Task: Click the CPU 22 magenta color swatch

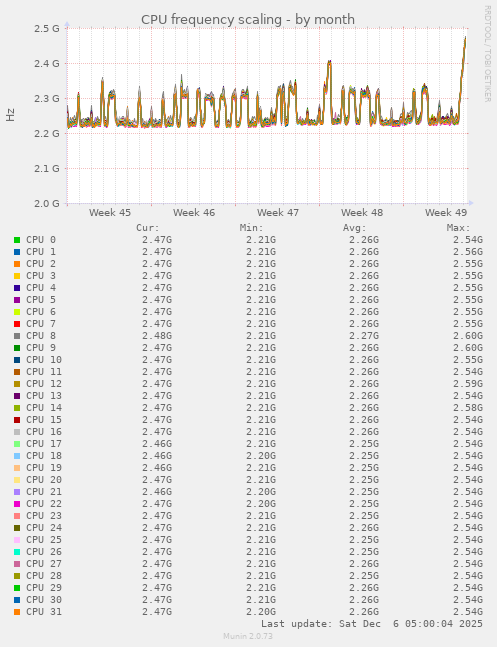Action: point(17,504)
